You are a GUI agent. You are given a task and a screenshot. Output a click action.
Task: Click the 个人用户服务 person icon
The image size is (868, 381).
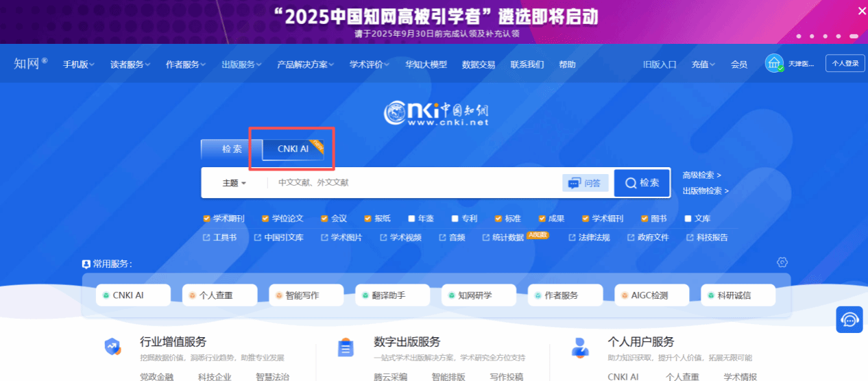pos(580,347)
